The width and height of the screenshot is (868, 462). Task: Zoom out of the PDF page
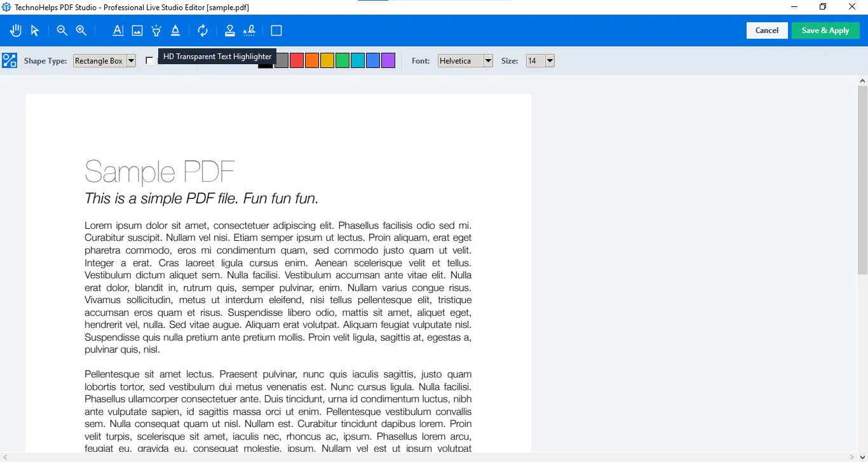pyautogui.click(x=62, y=31)
